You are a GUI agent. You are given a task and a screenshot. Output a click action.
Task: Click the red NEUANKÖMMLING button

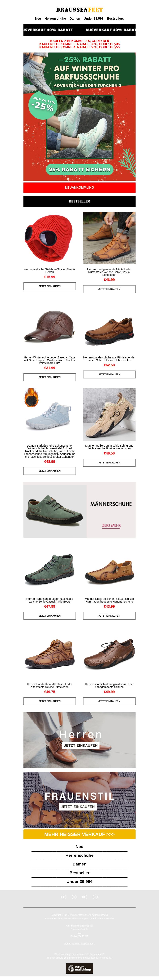coord(79,188)
